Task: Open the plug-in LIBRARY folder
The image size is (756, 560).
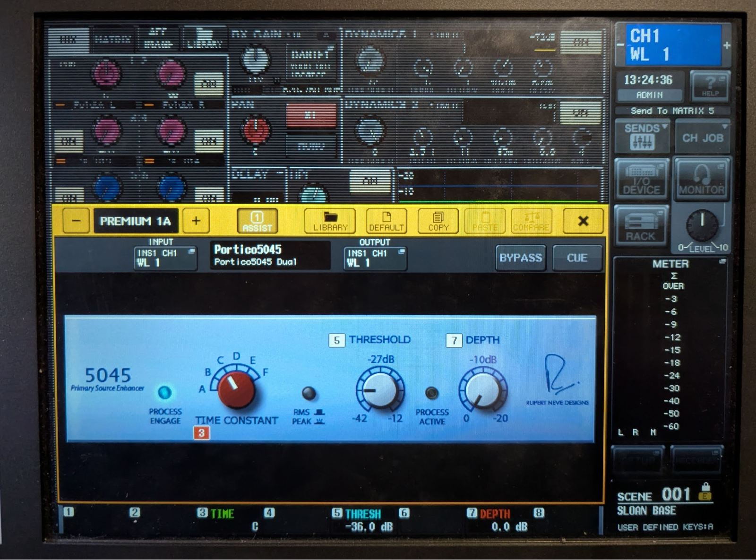Action: click(330, 221)
